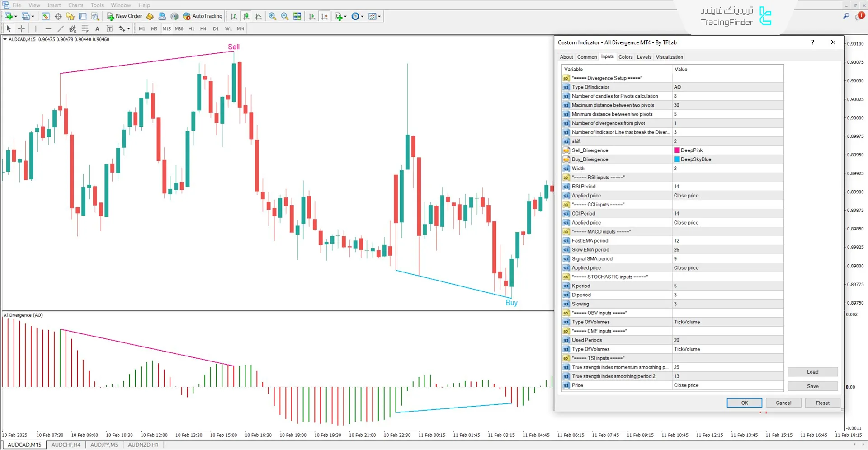This screenshot has height=450, width=868.
Task: Click the Reset button
Action: 822,403
